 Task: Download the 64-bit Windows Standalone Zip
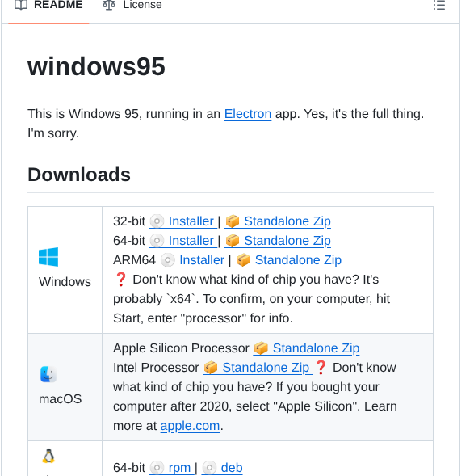pos(278,241)
